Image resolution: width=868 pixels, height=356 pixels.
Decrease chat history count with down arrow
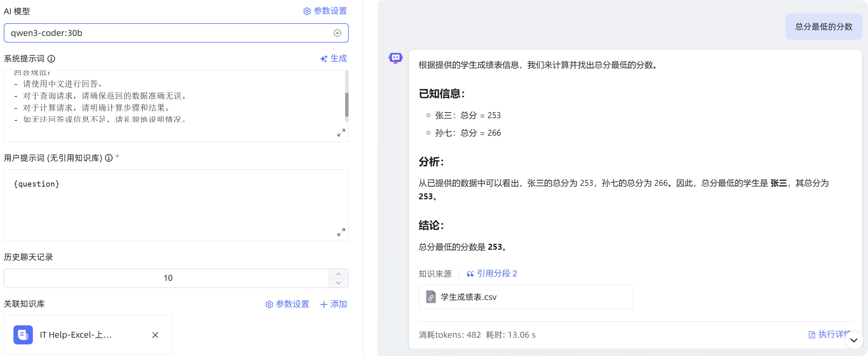[x=338, y=283]
